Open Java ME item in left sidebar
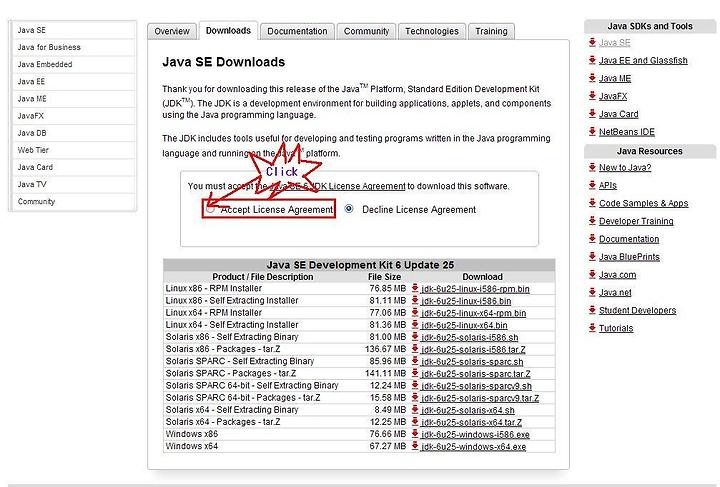This screenshot has width=720, height=487. [74, 99]
